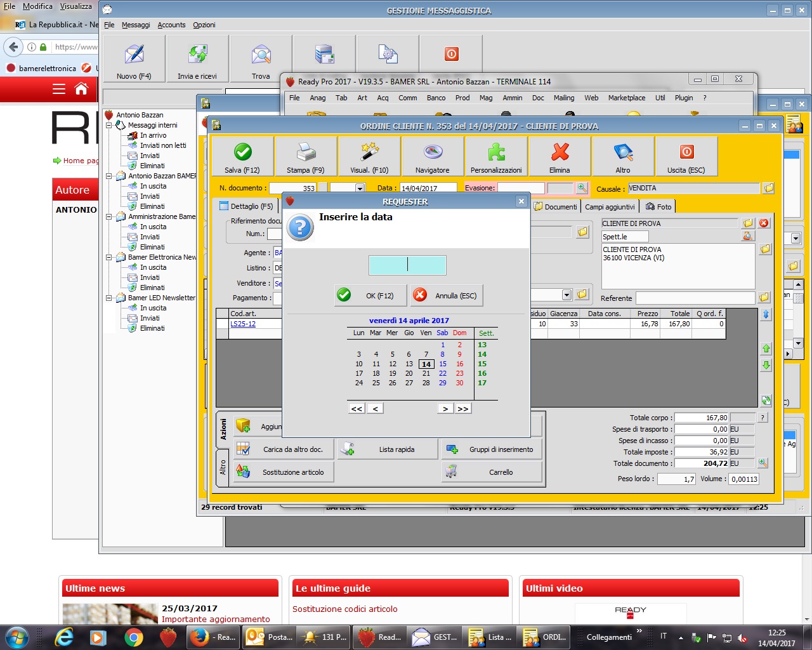Click Carica da altro doc. icon

pos(243,449)
